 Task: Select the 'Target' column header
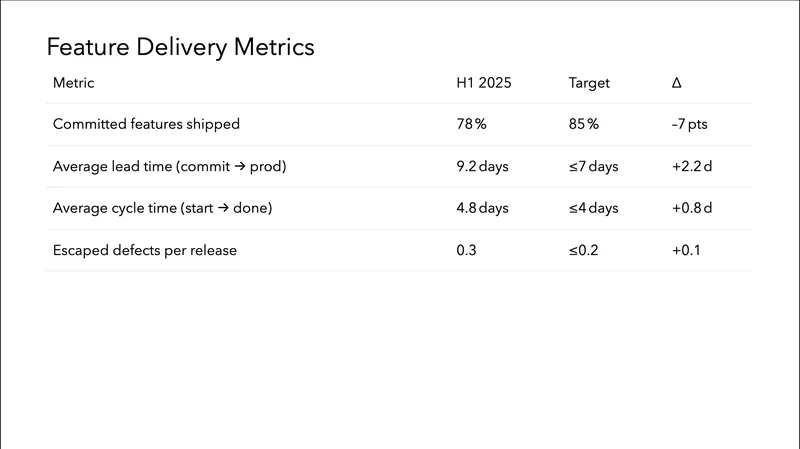[589, 83]
